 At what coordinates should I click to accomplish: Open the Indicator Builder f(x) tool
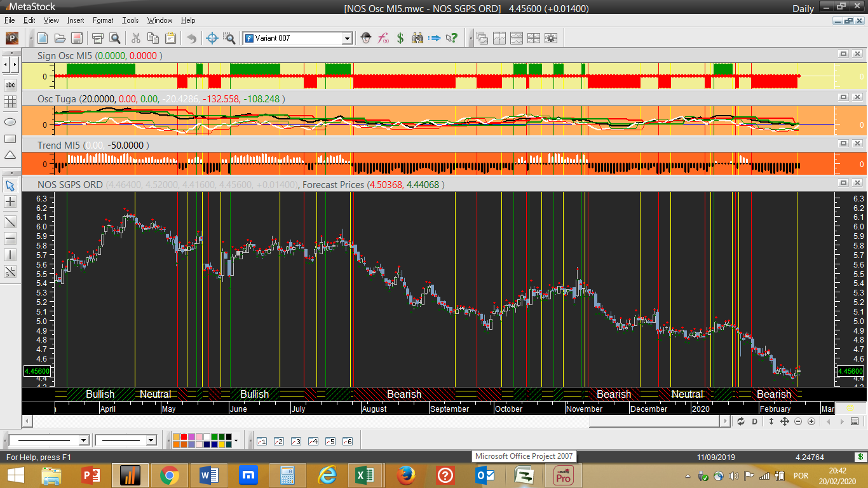click(x=383, y=38)
